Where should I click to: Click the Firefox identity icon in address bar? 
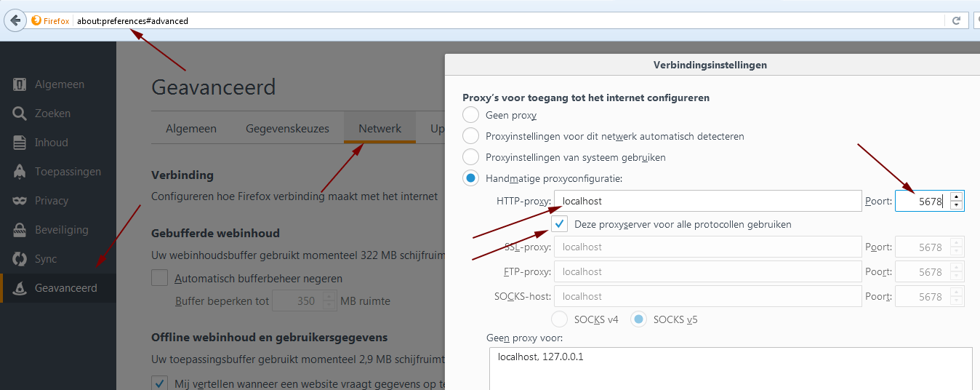(36, 20)
